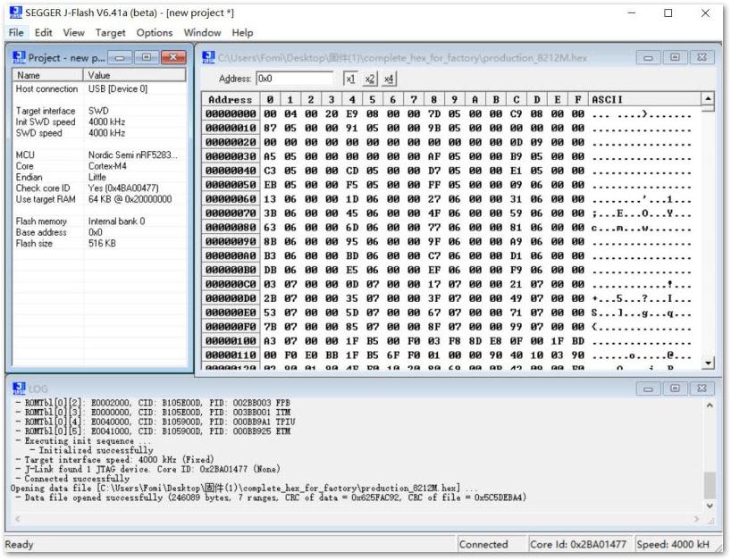Select the Host connection row
Image resolution: width=731 pixels, height=560 pixels.
click(x=99, y=88)
